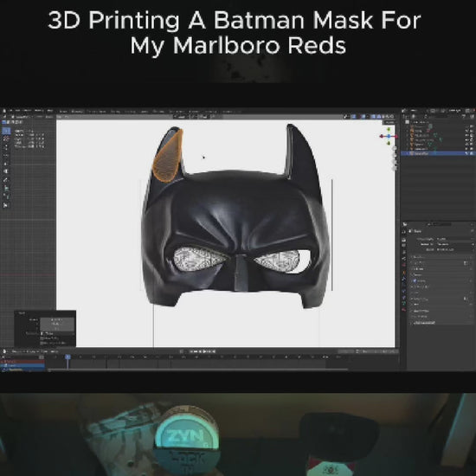Toggle eye visibility on highlighted outliner row
This screenshot has width=476, height=476.
pos(467,153)
